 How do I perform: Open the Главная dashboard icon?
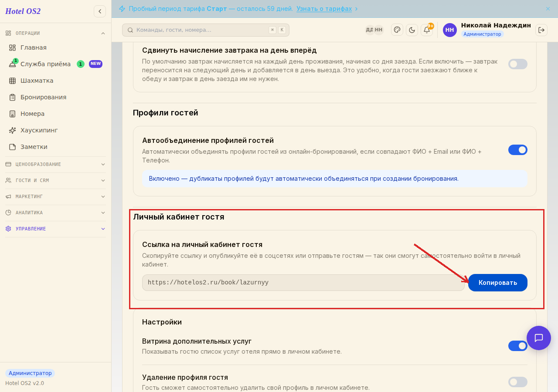pyautogui.click(x=13, y=47)
